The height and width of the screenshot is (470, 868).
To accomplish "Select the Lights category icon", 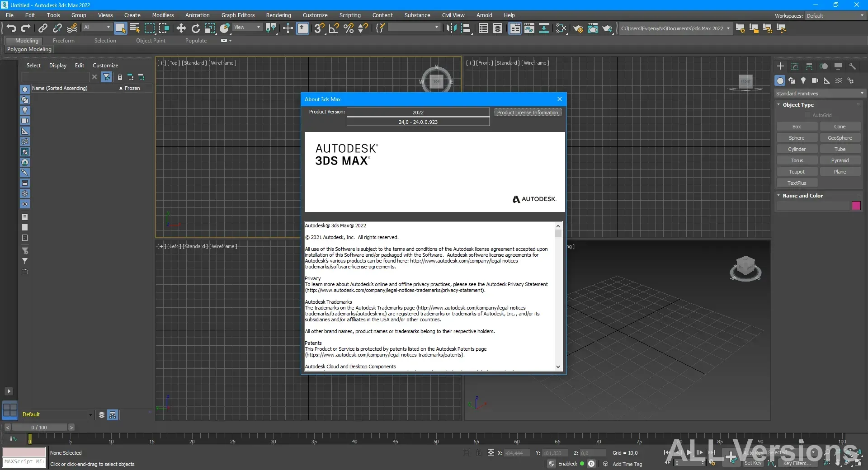I will tap(803, 80).
